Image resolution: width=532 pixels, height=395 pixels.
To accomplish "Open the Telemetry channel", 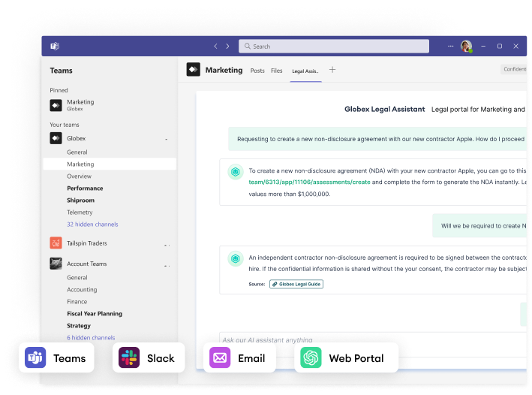I will (x=80, y=213).
